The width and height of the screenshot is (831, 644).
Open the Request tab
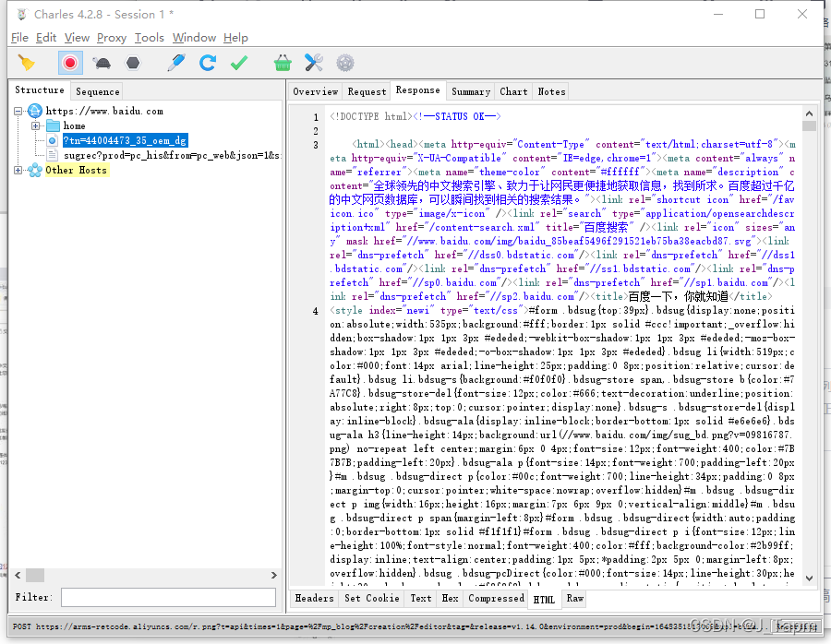coord(367,91)
